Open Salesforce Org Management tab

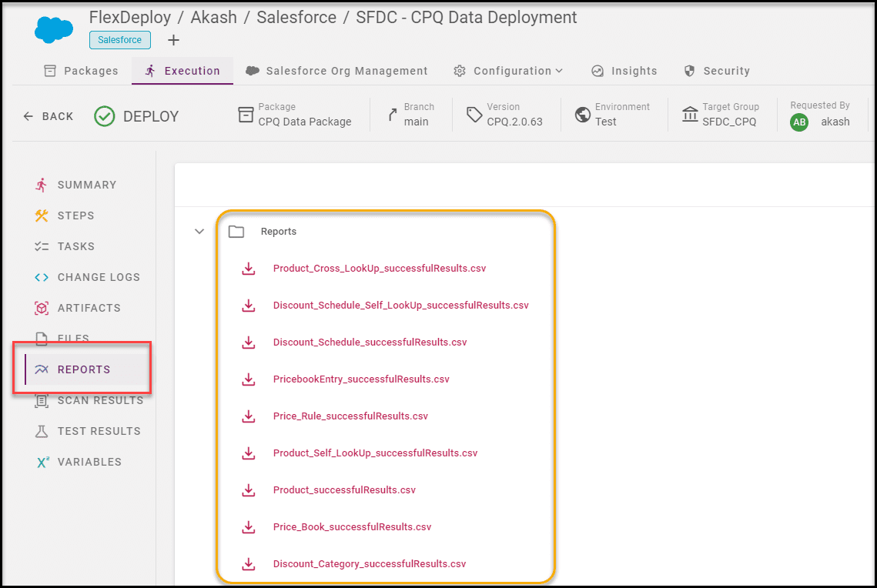click(x=336, y=71)
